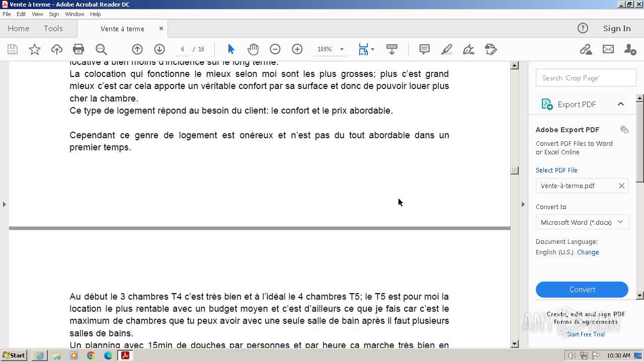This screenshot has height=362, width=644.
Task: Select the Vente à terme document tab
Action: click(122, 29)
